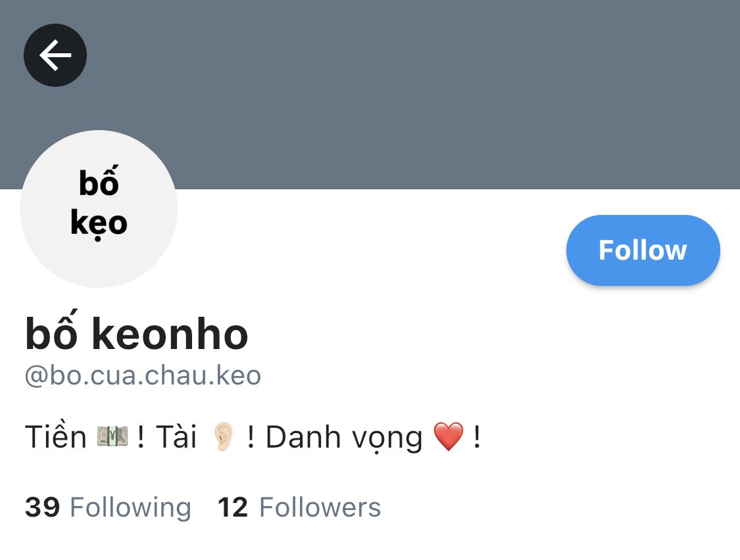Click the banknote emoji in bio

pos(112,436)
